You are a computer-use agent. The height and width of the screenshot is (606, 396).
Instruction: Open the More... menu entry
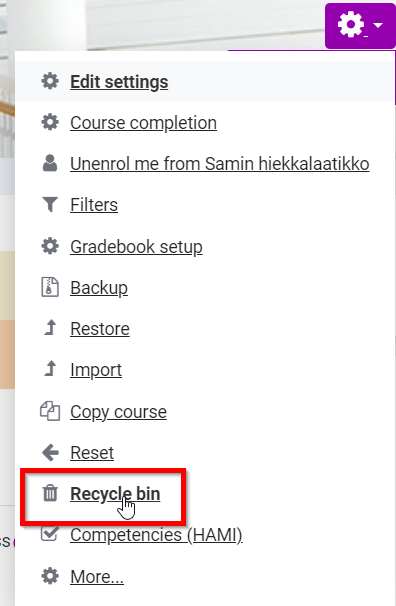97,577
